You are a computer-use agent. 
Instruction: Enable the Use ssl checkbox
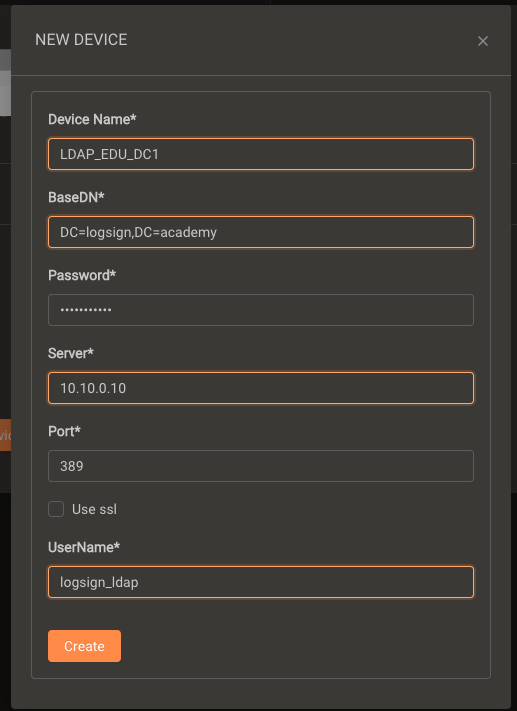[56, 509]
